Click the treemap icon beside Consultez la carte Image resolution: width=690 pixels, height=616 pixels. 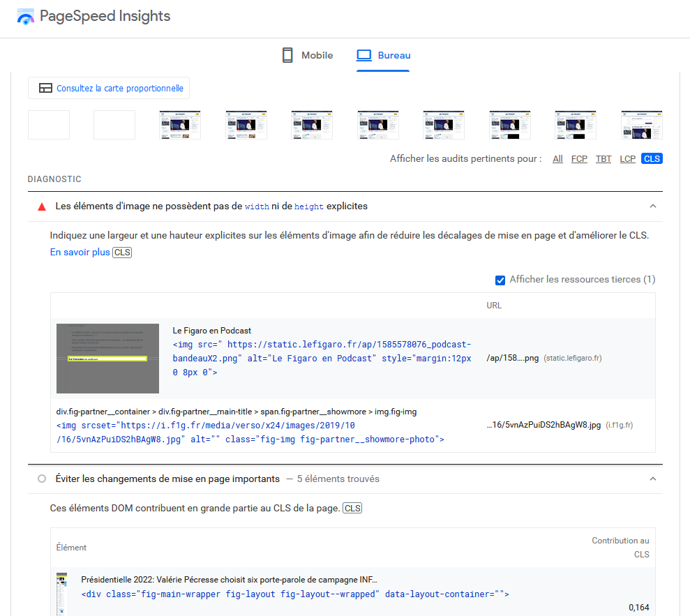45,89
